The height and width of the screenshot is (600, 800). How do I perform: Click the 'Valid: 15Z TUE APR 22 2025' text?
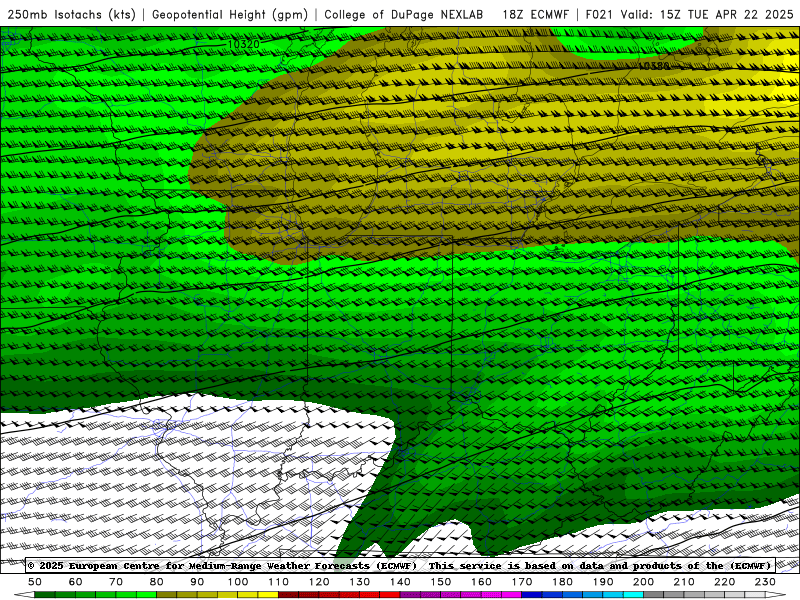coord(707,14)
